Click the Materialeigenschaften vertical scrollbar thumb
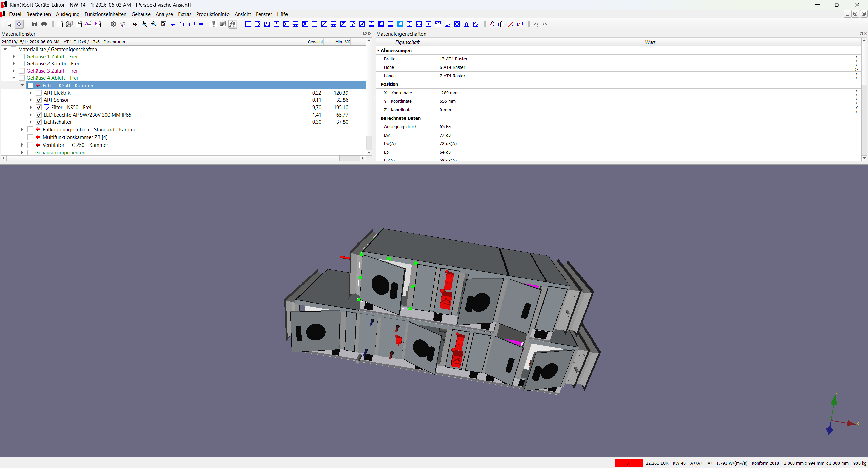The image size is (868, 468). 864,64
